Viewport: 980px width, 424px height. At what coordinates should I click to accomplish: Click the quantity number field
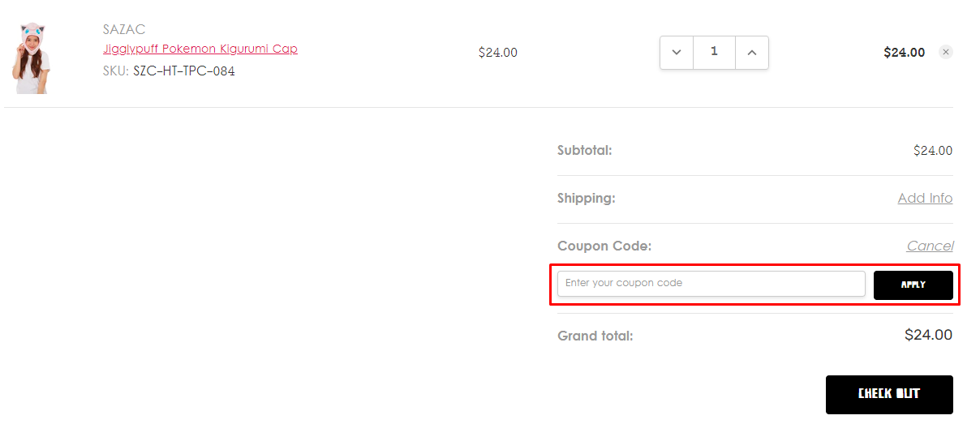pyautogui.click(x=714, y=52)
